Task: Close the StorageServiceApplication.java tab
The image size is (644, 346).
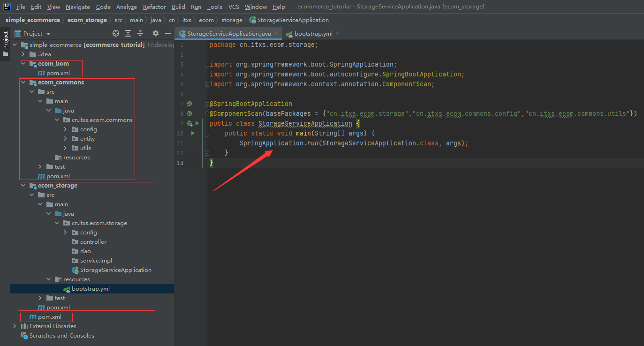Action: pyautogui.click(x=277, y=34)
